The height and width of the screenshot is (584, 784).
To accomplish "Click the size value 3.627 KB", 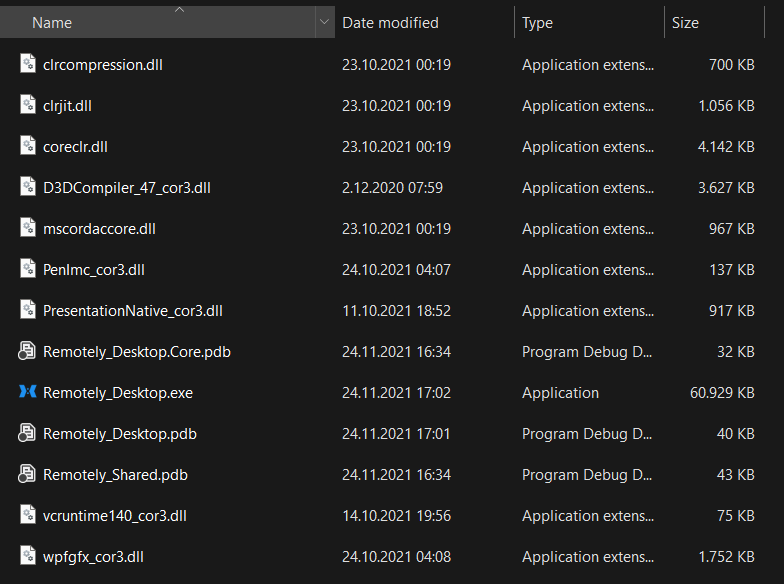I will [x=726, y=188].
